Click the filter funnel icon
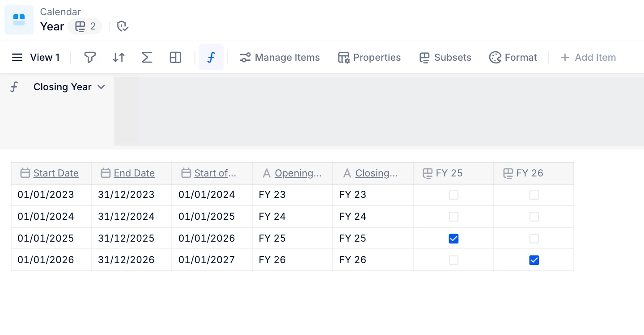644x335 pixels. pos(90,58)
